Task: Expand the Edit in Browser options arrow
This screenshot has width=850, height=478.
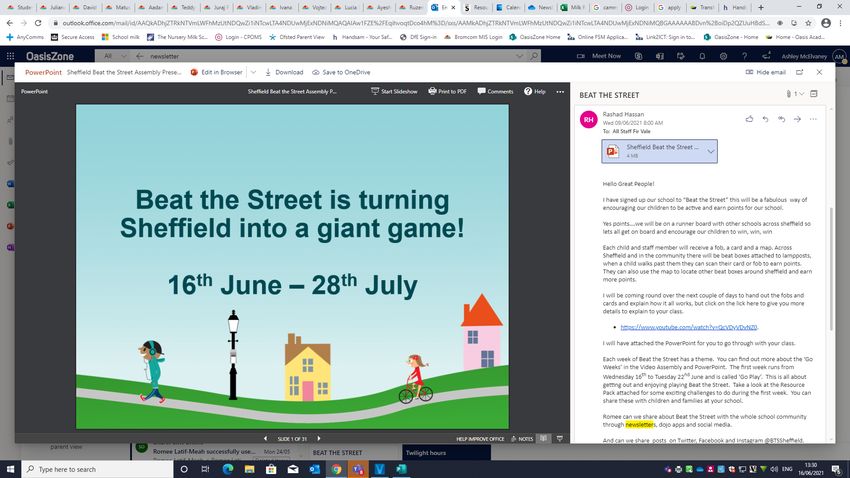Action: 253,72
